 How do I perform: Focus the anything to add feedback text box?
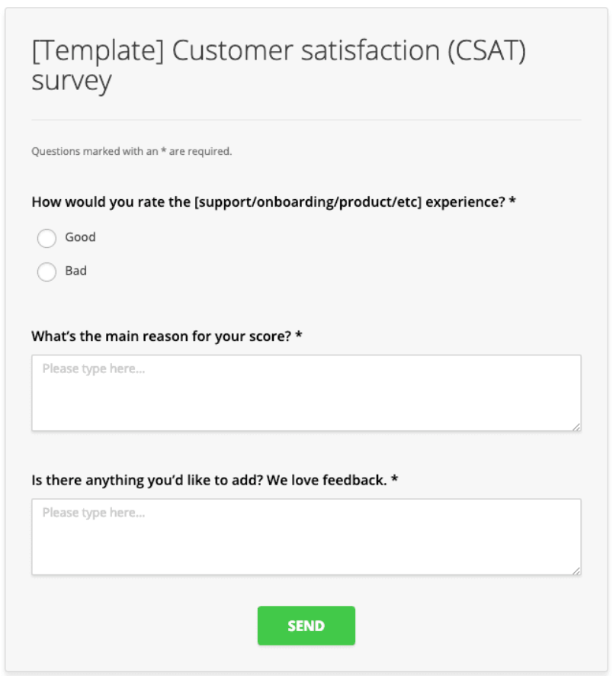pyautogui.click(x=306, y=536)
